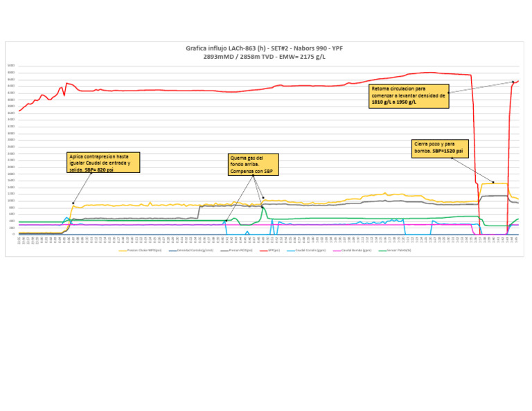The image size is (532, 411).
Task: Select the gray RCD pressure step-up segment
Action: [x=199, y=212]
